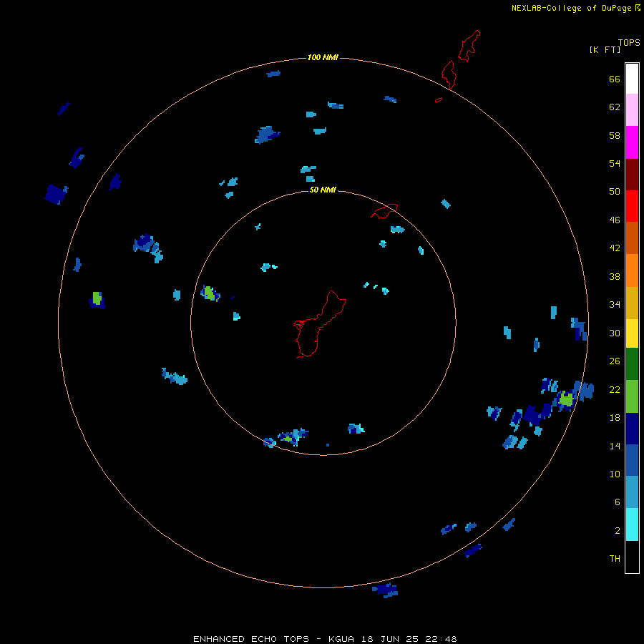This screenshot has height=644, width=644.
Task: Click the legend value 34
Action: pyautogui.click(x=615, y=305)
